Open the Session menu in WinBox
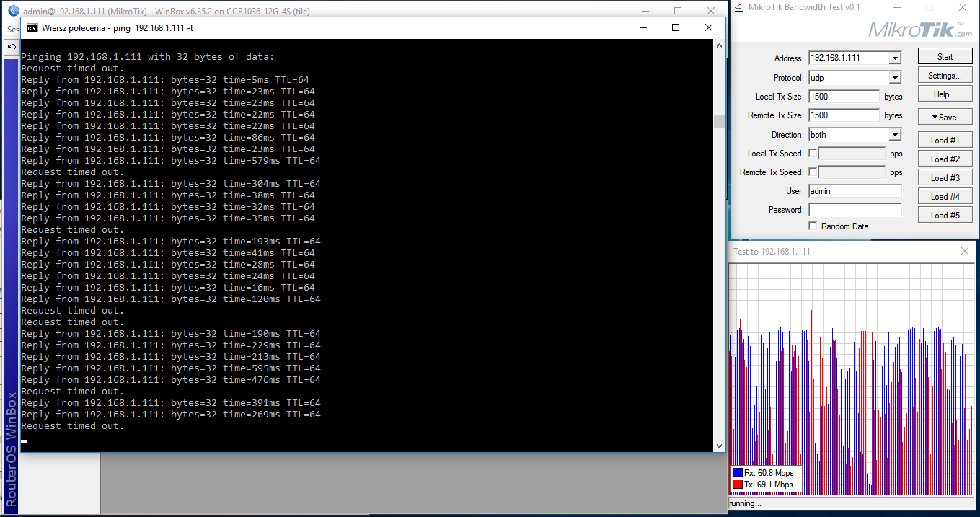Viewport: 980px width, 517px height. [x=13, y=30]
